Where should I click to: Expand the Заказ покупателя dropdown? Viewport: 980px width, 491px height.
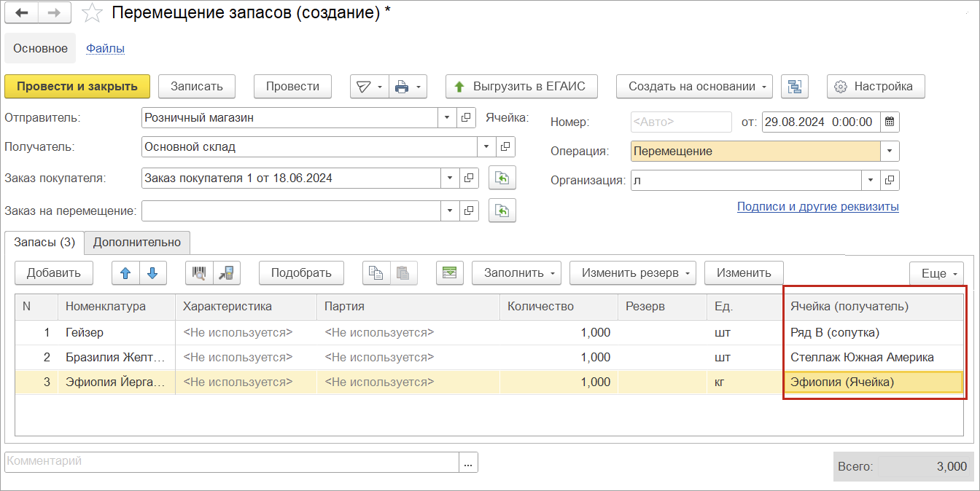[451, 178]
